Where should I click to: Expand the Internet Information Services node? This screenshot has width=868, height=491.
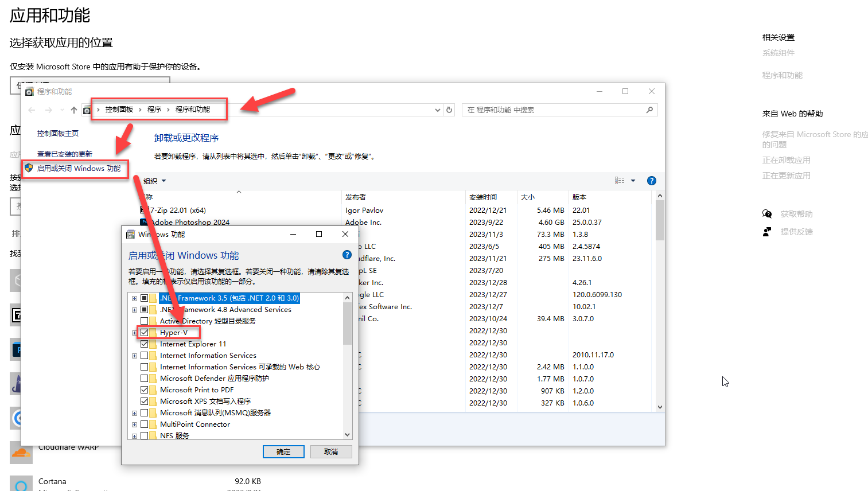click(134, 356)
